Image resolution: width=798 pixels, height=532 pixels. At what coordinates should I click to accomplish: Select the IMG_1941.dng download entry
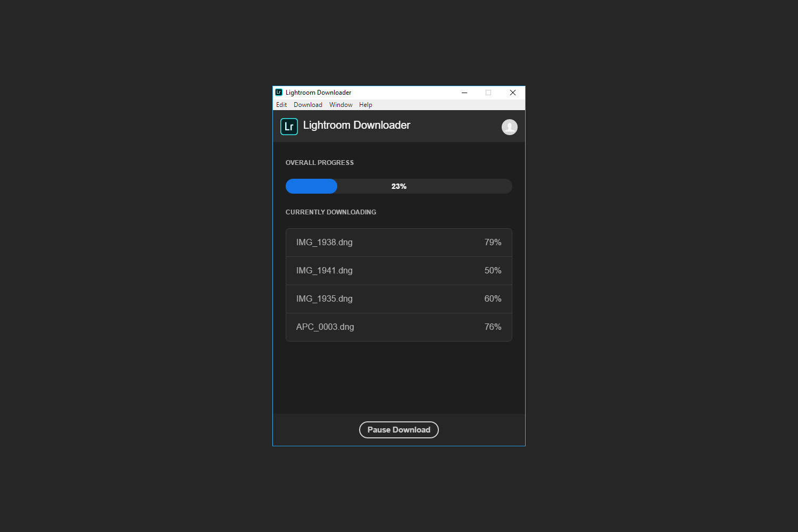pos(398,270)
